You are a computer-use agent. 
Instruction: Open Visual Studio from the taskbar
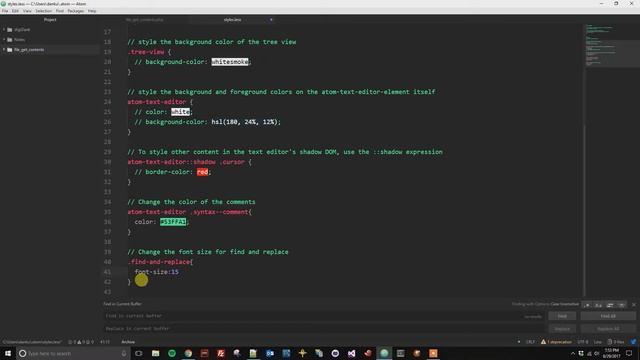(x=351, y=353)
